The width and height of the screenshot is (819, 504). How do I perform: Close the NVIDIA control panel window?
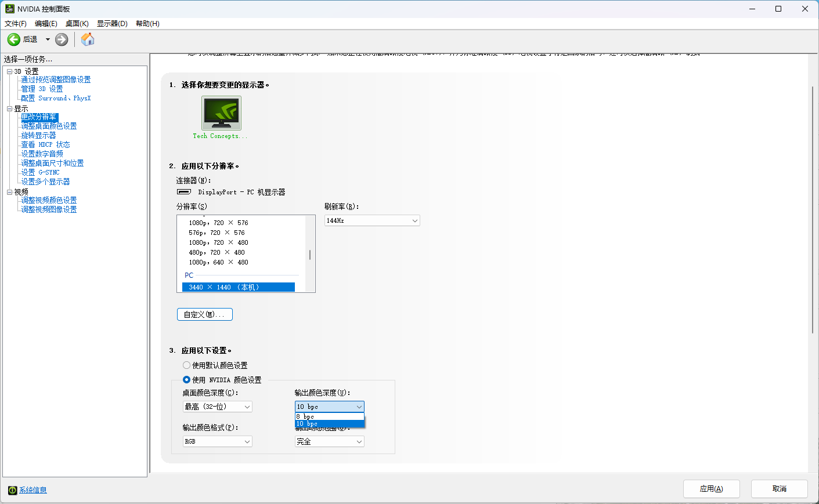(x=805, y=9)
